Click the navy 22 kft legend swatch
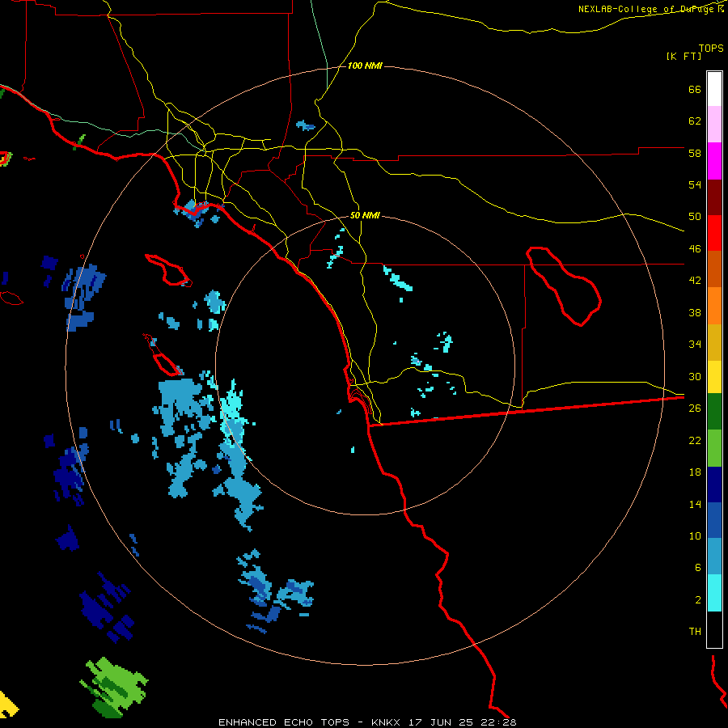This screenshot has width=728, height=728. click(x=714, y=485)
